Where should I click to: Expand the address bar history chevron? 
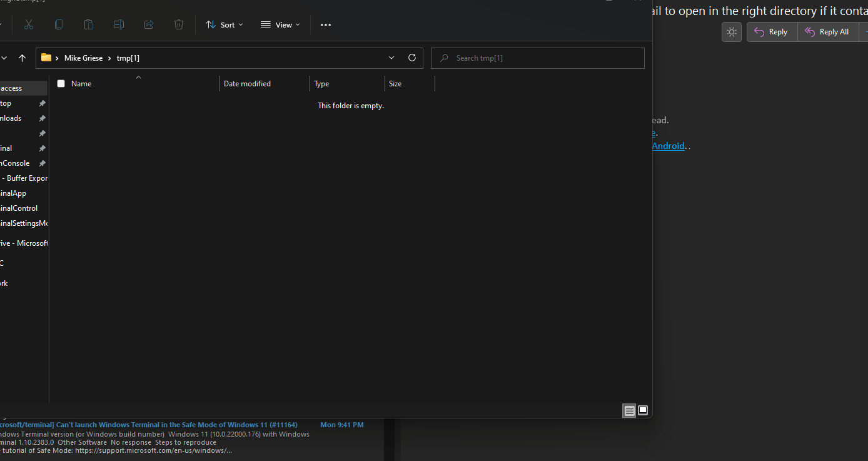(391, 58)
